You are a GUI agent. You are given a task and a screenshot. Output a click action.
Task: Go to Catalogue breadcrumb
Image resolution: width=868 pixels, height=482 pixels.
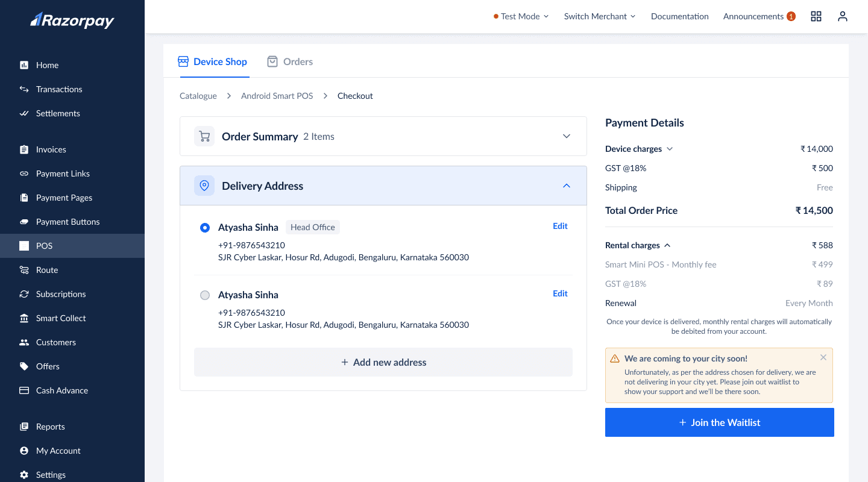pos(198,96)
